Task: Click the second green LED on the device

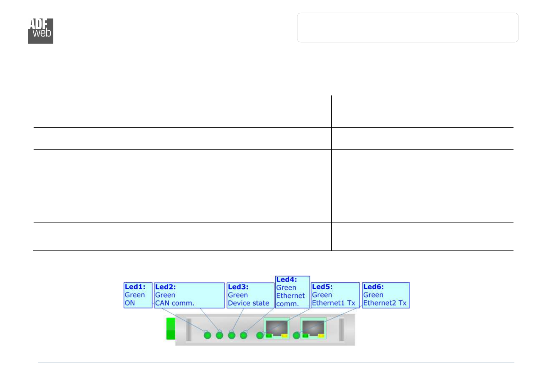Action: pos(219,335)
